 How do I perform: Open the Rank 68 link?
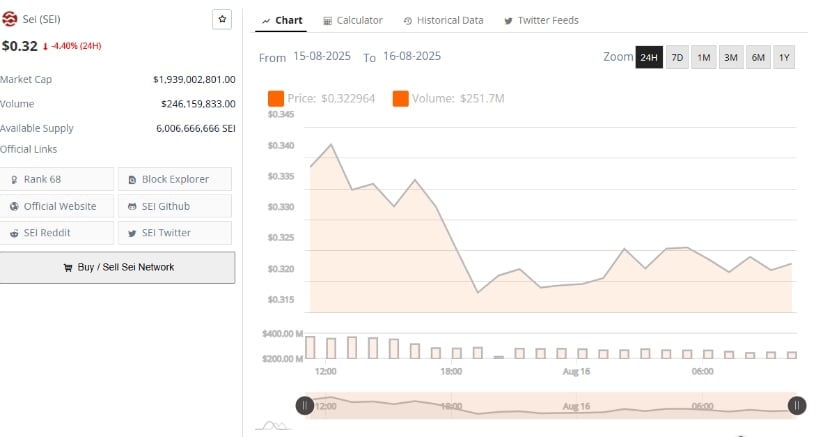(x=56, y=179)
